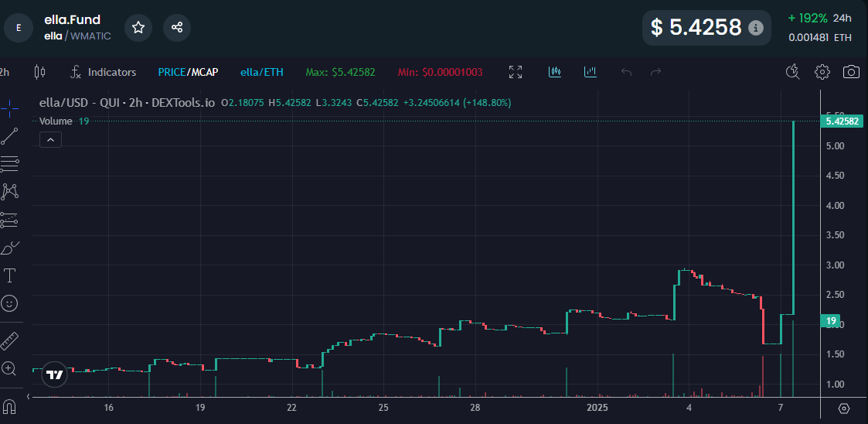Open quick search with lightning magnifier
The image size is (868, 424).
[793, 71]
